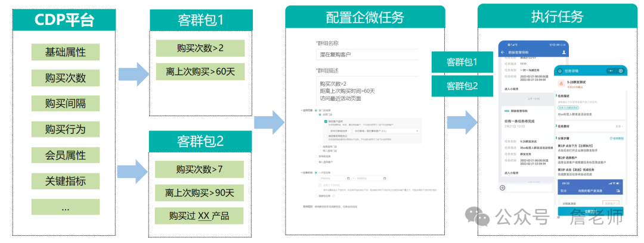
Task: Click the 购买过 XX 产品 condition box
Action: [x=200, y=216]
